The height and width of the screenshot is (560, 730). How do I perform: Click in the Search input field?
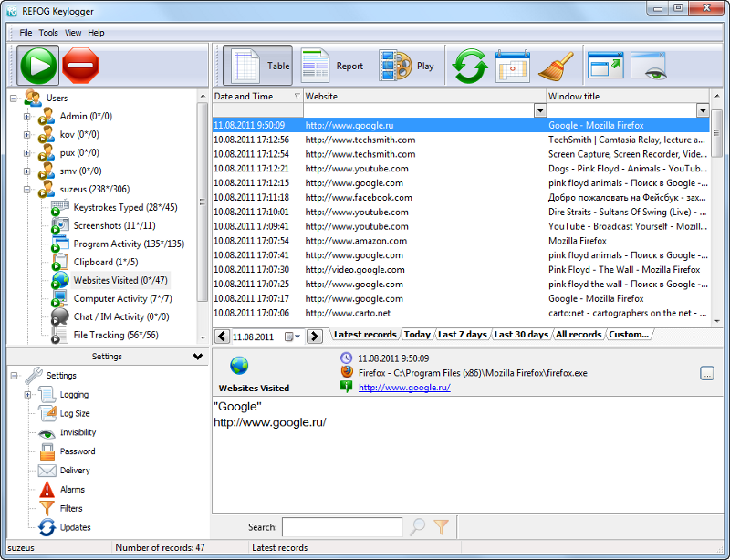point(342,526)
